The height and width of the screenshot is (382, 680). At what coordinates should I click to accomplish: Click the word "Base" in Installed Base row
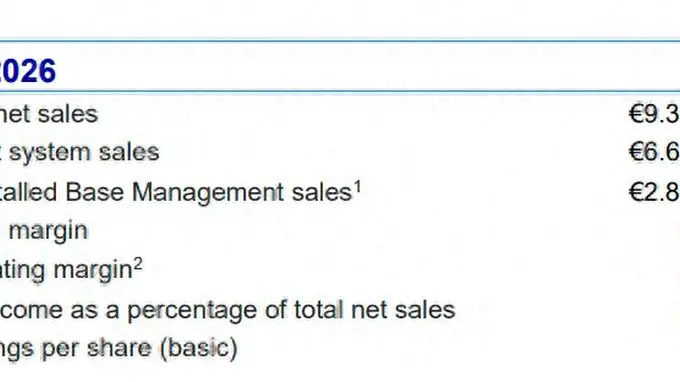pyautogui.click(x=95, y=192)
